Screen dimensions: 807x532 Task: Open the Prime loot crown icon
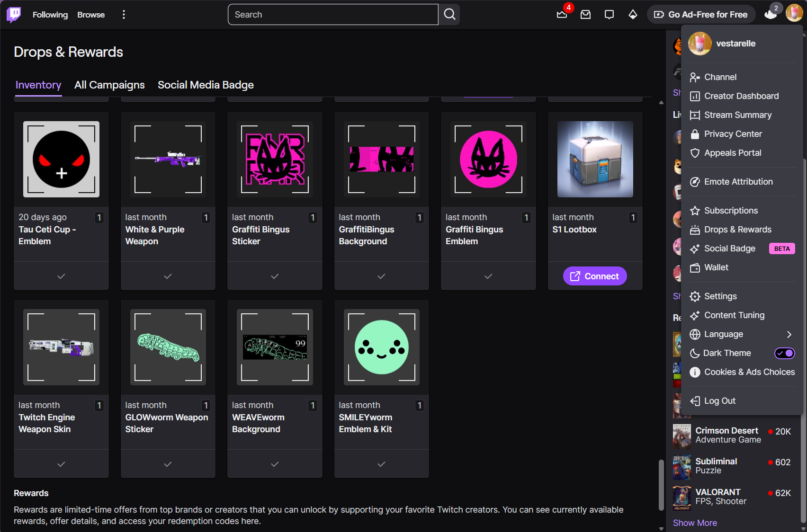coord(562,15)
